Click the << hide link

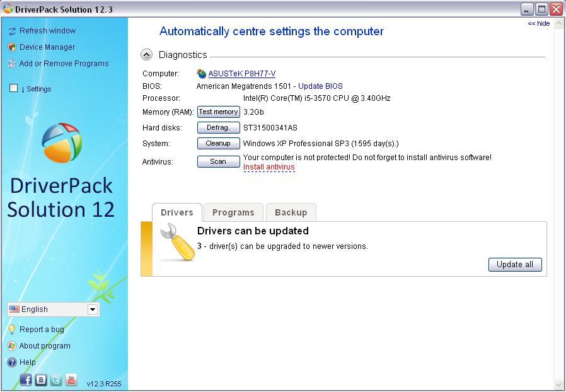(539, 23)
